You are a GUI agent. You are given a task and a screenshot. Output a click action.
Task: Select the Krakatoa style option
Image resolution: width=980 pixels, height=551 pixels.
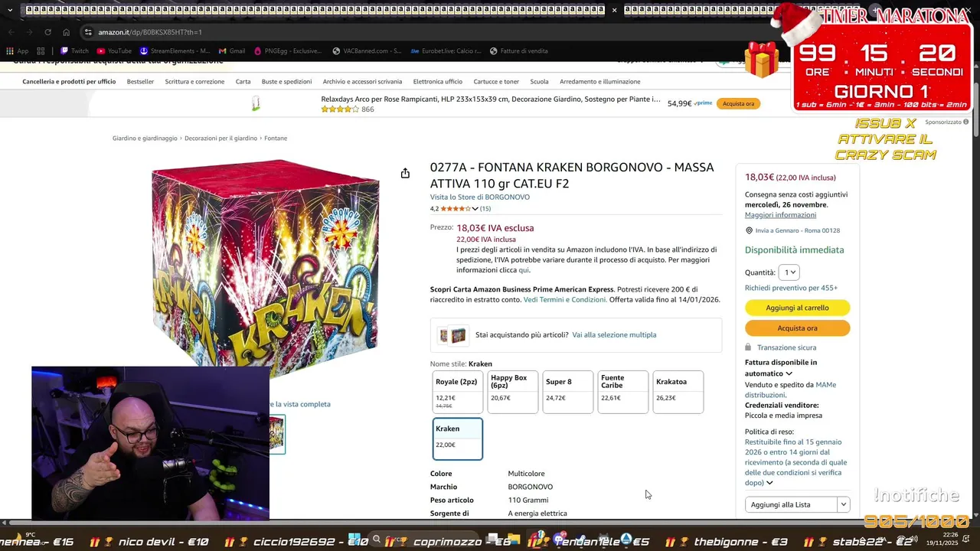click(x=678, y=392)
